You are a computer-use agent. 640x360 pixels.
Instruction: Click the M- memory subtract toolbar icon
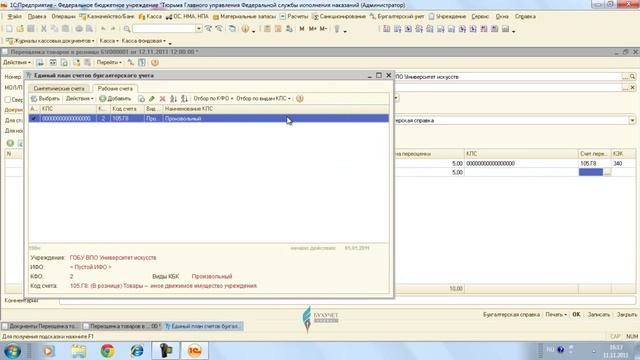pyautogui.click(x=323, y=29)
